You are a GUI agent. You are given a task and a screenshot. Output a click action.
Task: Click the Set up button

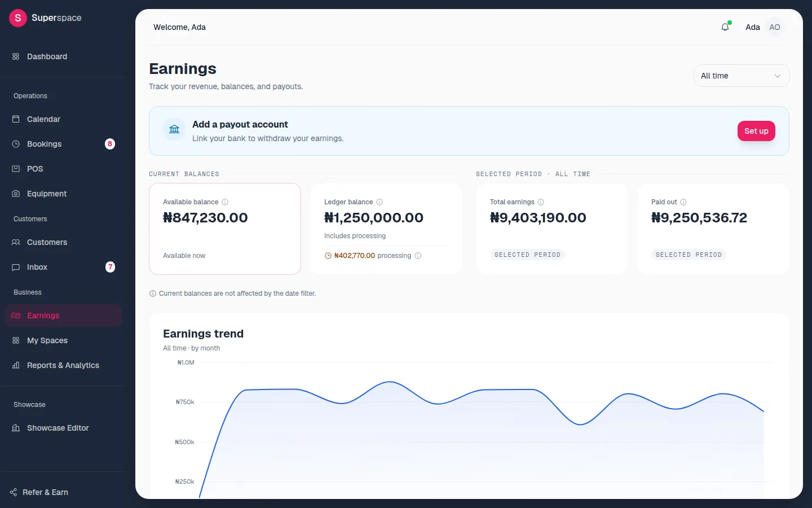pos(756,131)
